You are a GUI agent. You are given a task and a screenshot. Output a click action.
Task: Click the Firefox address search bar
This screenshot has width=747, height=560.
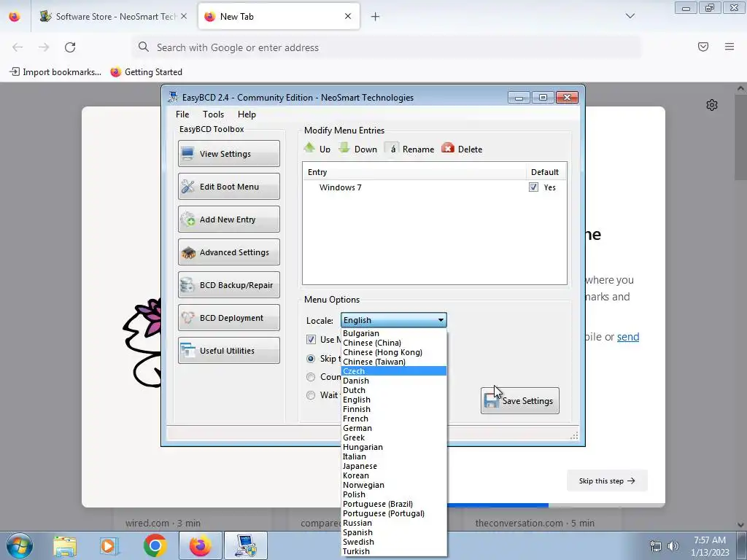coord(386,47)
